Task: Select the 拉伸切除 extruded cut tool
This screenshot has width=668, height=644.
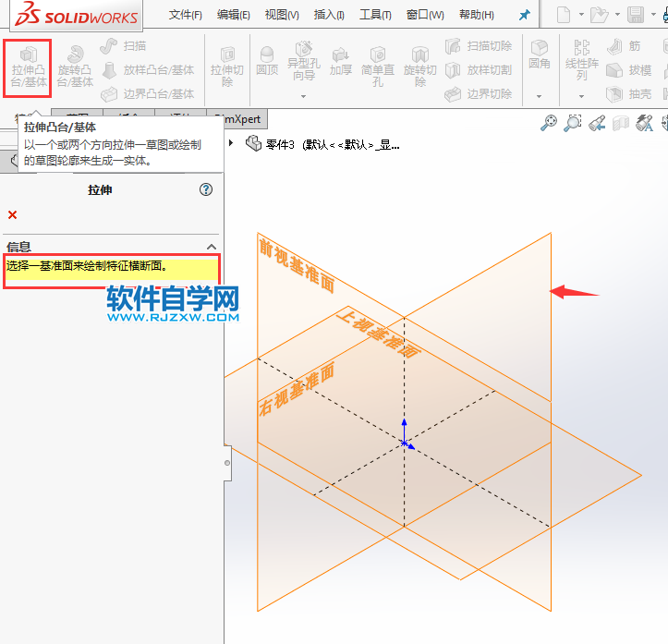Action: (x=227, y=67)
